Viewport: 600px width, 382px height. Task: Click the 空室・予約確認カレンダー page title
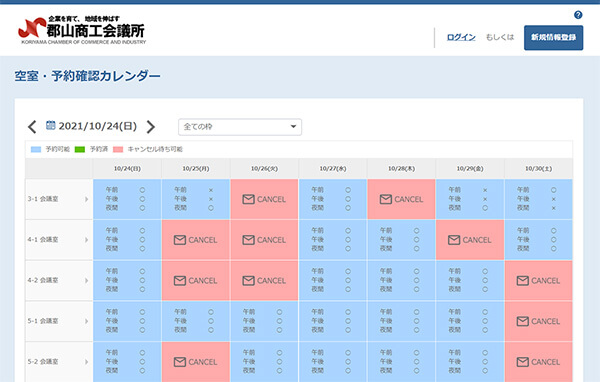click(x=87, y=76)
